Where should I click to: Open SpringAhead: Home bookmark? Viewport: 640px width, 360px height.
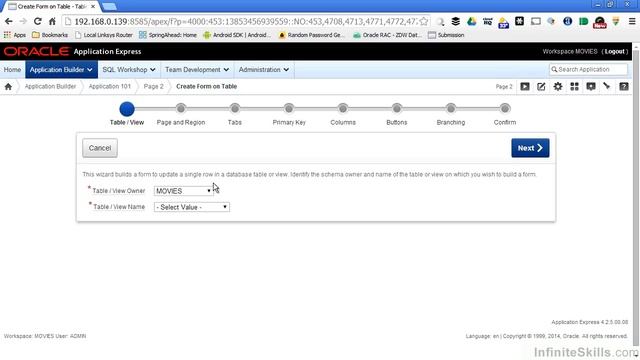pyautogui.click(x=168, y=35)
